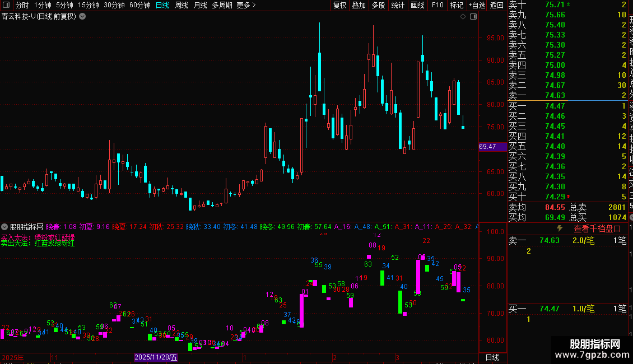
Task: Open 标记 mark tool
Action: pyautogui.click(x=457, y=5)
